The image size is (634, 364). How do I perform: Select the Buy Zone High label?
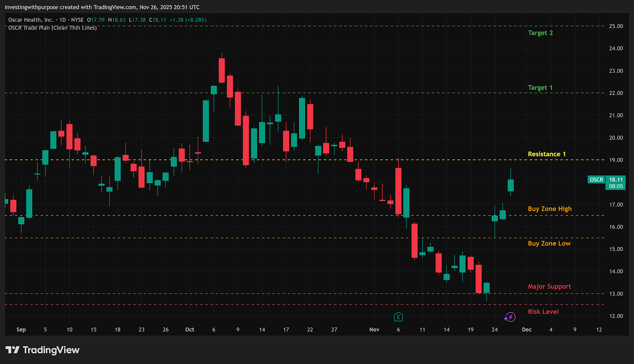pyautogui.click(x=550, y=209)
